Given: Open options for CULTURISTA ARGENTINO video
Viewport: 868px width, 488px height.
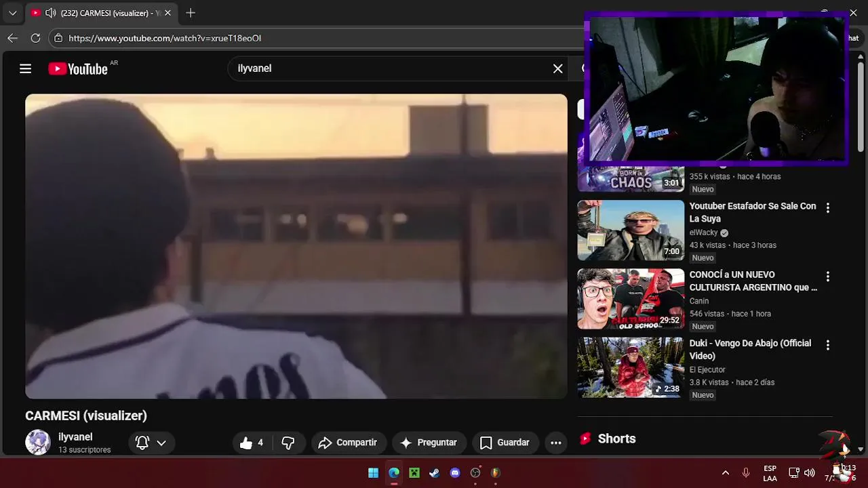Looking at the screenshot, I should pos(827,277).
